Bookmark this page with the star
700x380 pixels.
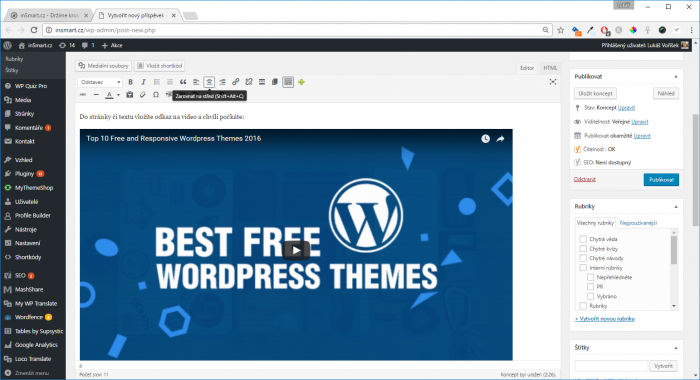[561, 30]
